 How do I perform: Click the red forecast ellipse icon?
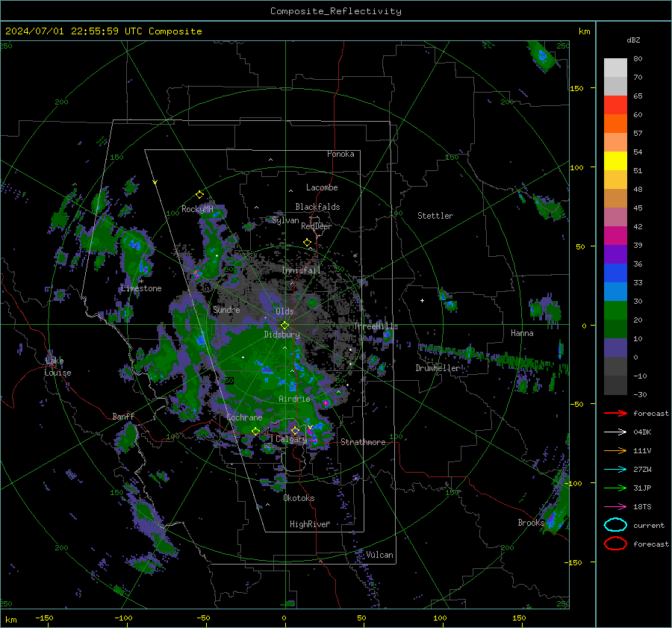pos(615,544)
